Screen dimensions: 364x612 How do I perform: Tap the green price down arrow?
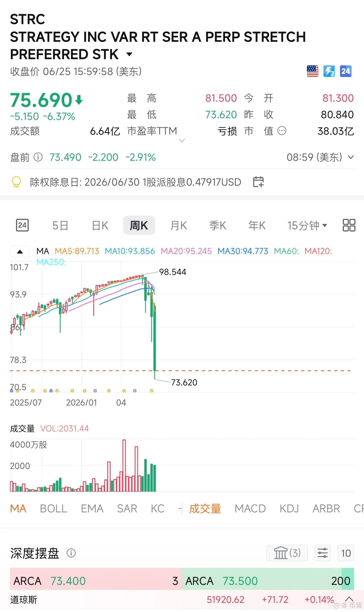[79, 100]
